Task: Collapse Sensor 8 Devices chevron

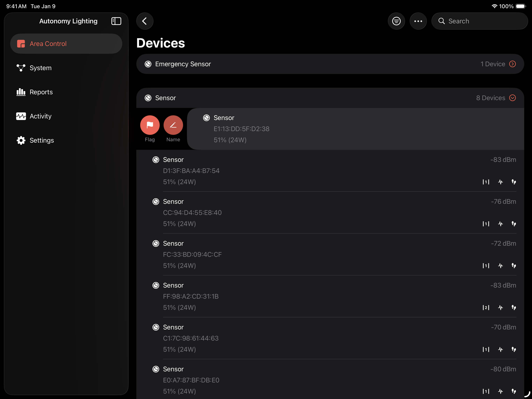Action: (x=513, y=98)
